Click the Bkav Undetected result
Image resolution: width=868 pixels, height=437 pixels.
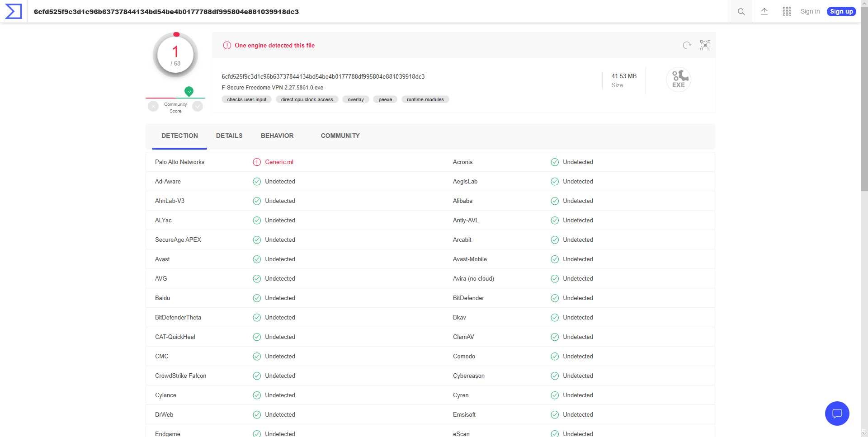[x=578, y=317]
